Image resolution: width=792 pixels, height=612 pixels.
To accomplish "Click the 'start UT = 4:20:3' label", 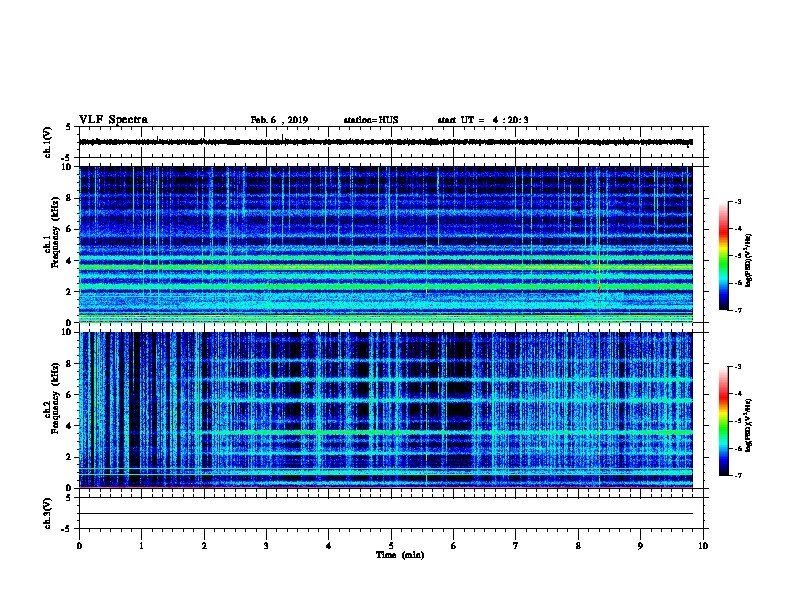I will pos(483,120).
